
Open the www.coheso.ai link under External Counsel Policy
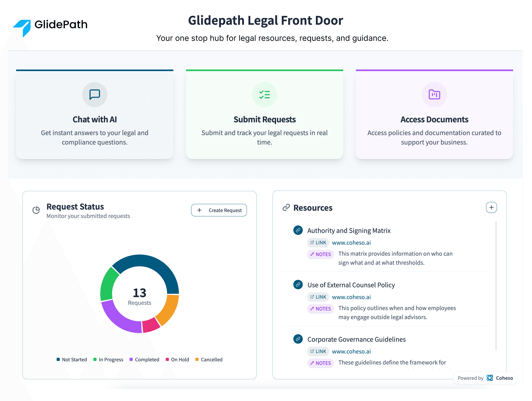point(351,297)
